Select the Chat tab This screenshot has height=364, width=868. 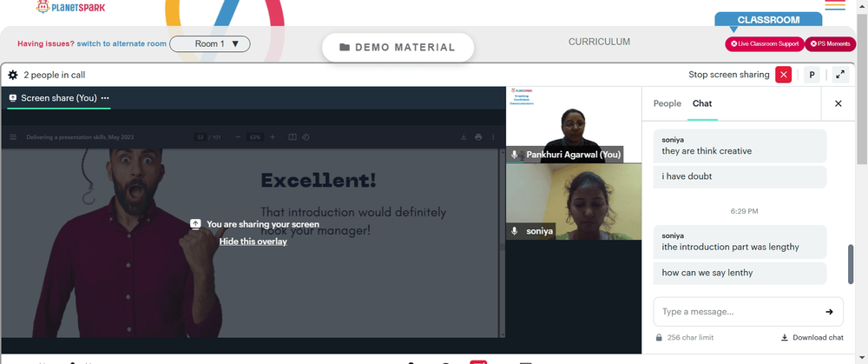tap(702, 103)
